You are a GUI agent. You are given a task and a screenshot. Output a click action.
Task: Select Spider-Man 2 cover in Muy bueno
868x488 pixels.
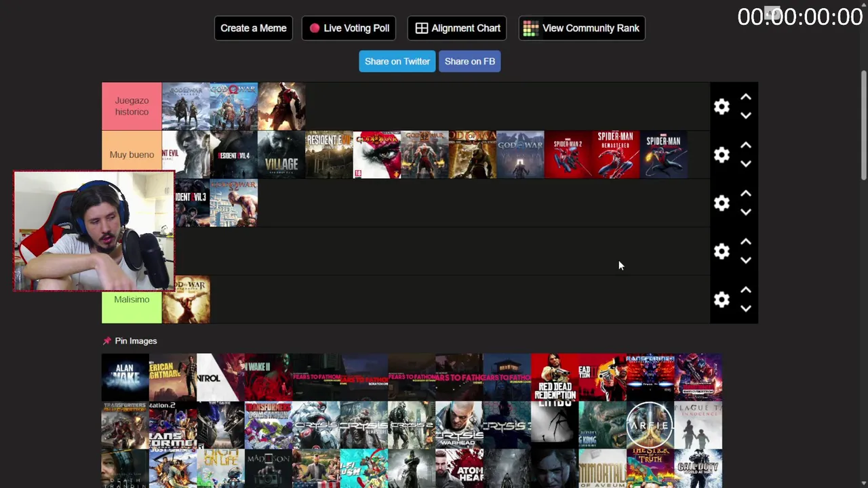click(568, 155)
